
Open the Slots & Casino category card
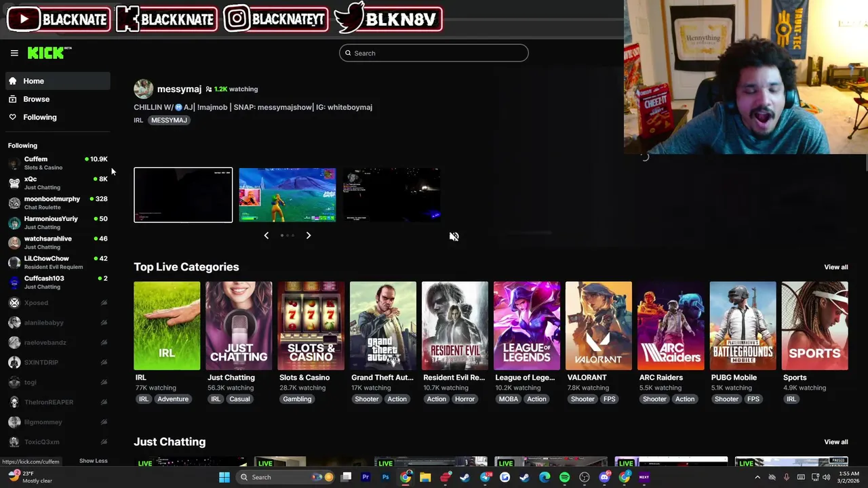(x=311, y=326)
